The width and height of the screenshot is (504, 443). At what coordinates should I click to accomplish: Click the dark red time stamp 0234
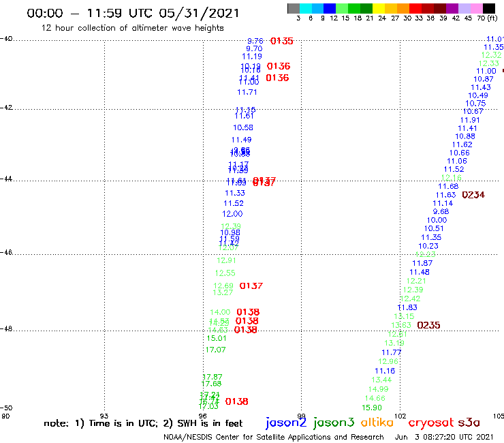[473, 195]
